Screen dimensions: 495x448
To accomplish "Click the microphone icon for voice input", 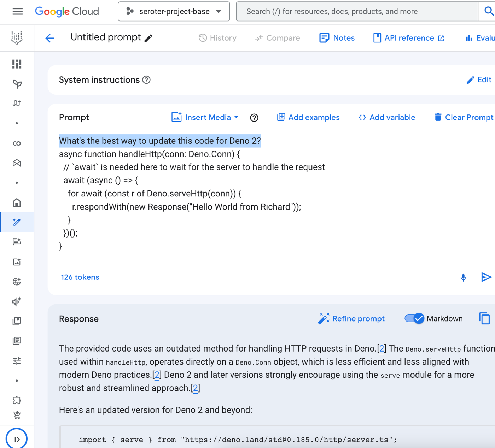I will click(x=463, y=278).
